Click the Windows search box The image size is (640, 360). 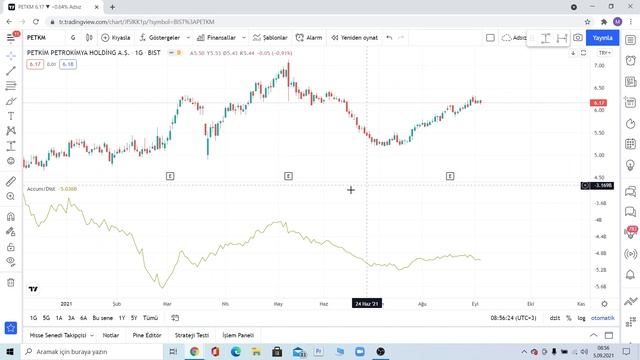coord(92,351)
